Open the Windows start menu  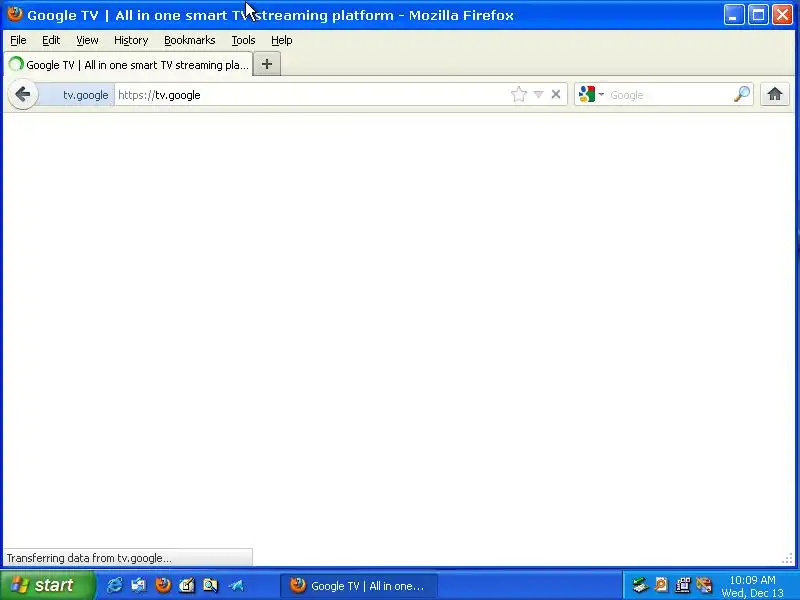[47, 585]
